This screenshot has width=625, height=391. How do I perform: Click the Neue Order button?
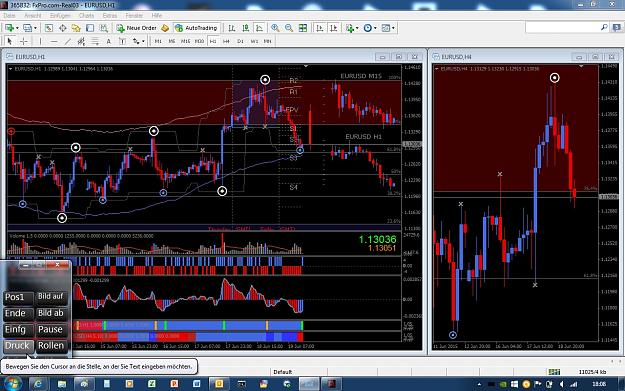137,28
